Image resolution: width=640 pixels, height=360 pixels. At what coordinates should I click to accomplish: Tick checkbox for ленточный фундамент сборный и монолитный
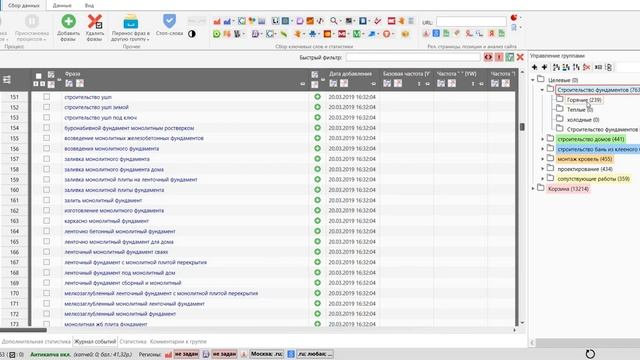click(x=47, y=283)
